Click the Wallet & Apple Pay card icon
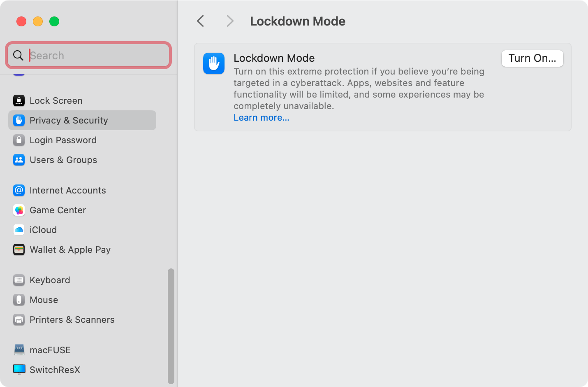588x387 pixels. (19, 249)
